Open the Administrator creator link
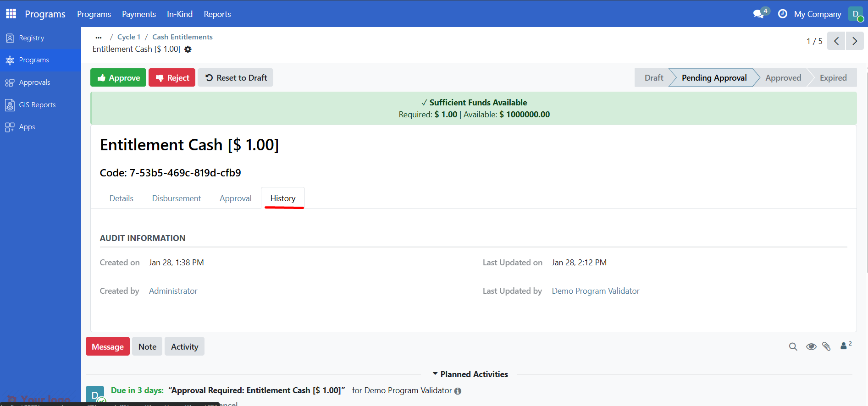Screen dimensions: 868x406 tap(173, 291)
